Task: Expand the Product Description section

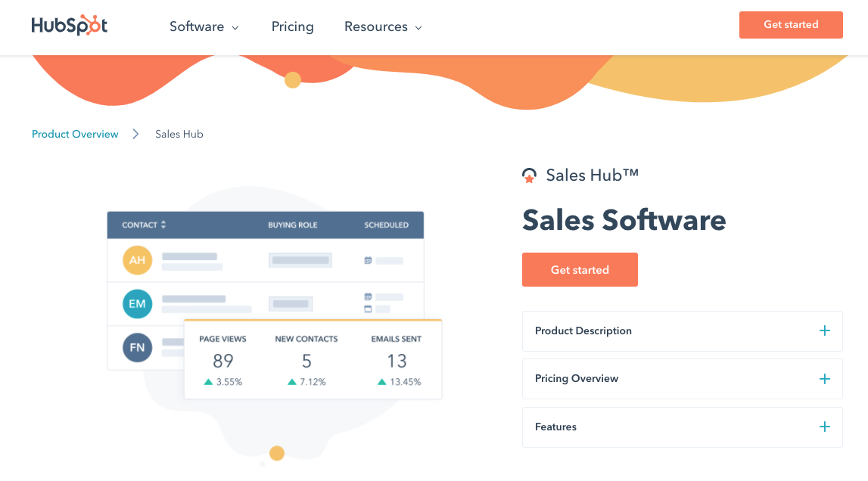Action: click(682, 331)
